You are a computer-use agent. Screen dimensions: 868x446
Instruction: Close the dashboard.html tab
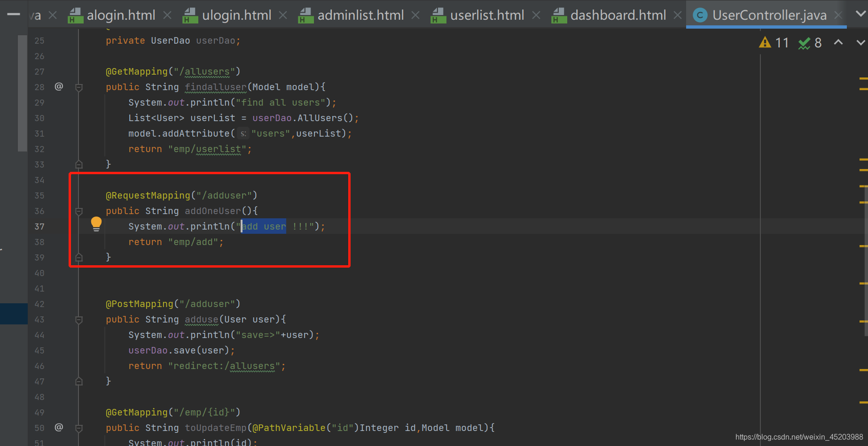coord(677,15)
